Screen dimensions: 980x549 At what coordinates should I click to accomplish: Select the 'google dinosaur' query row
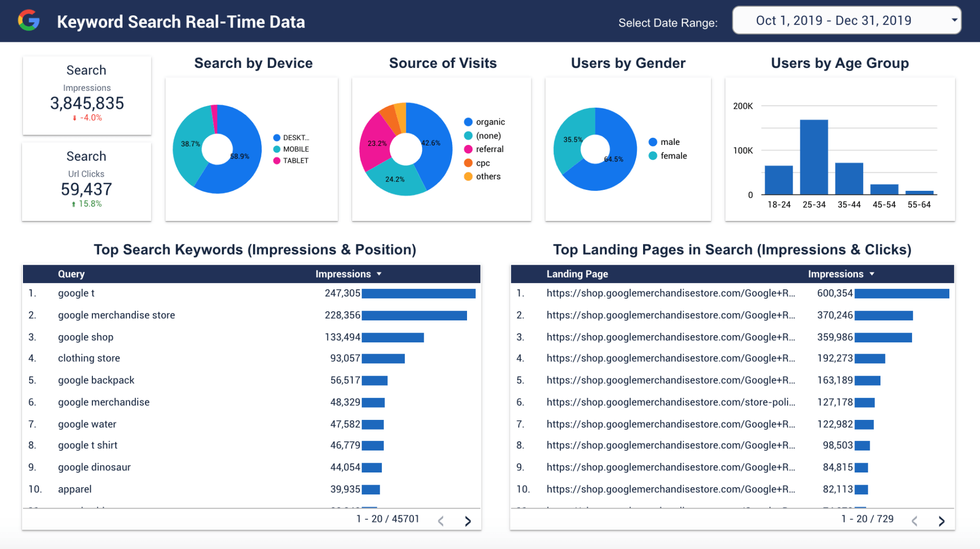coord(252,467)
